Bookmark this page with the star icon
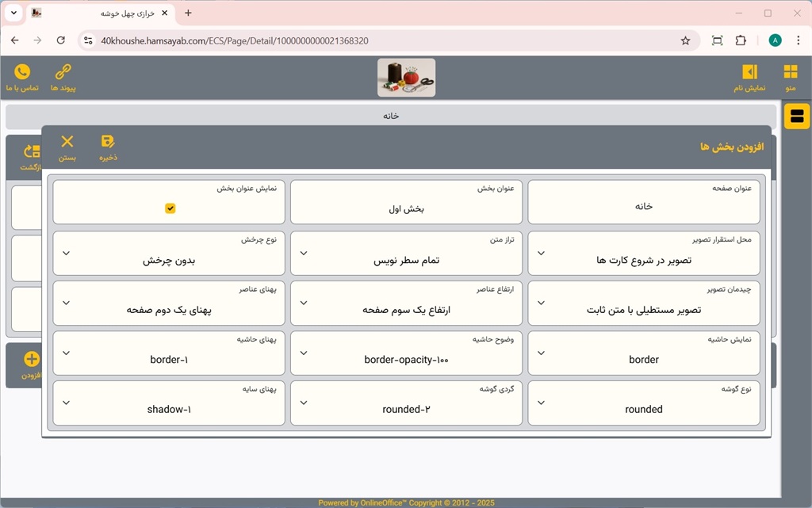812x508 pixels. [685, 40]
